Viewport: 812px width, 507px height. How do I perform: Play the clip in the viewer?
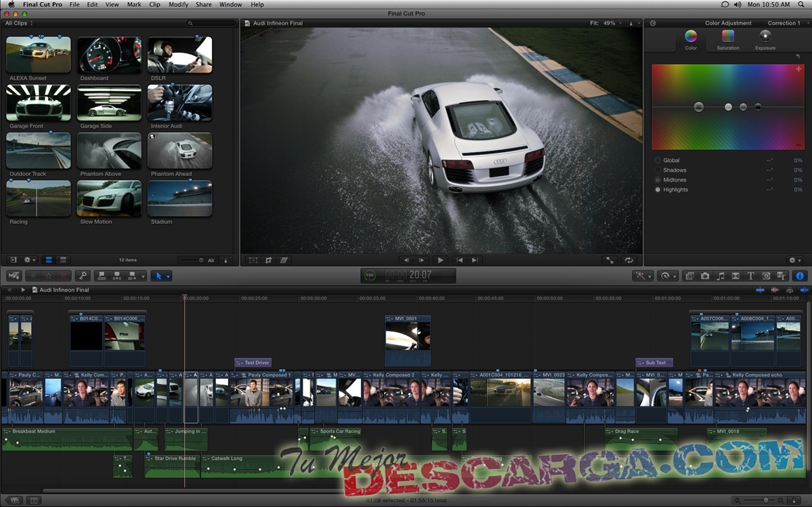(x=440, y=261)
